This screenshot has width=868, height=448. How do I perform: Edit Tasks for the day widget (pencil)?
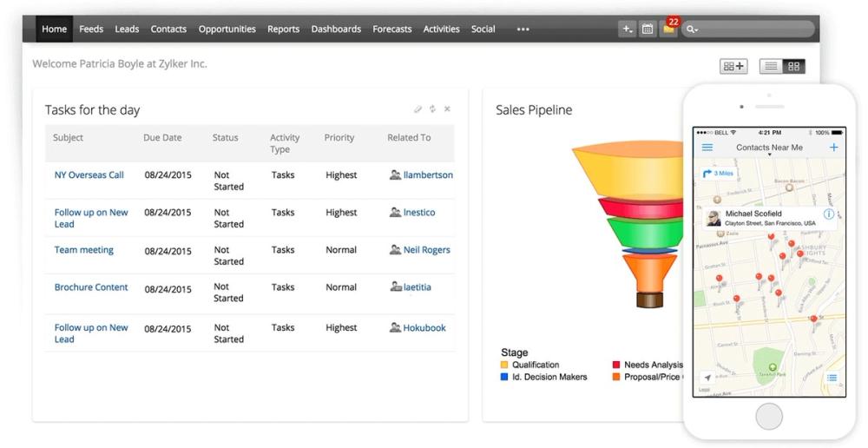coord(418,109)
